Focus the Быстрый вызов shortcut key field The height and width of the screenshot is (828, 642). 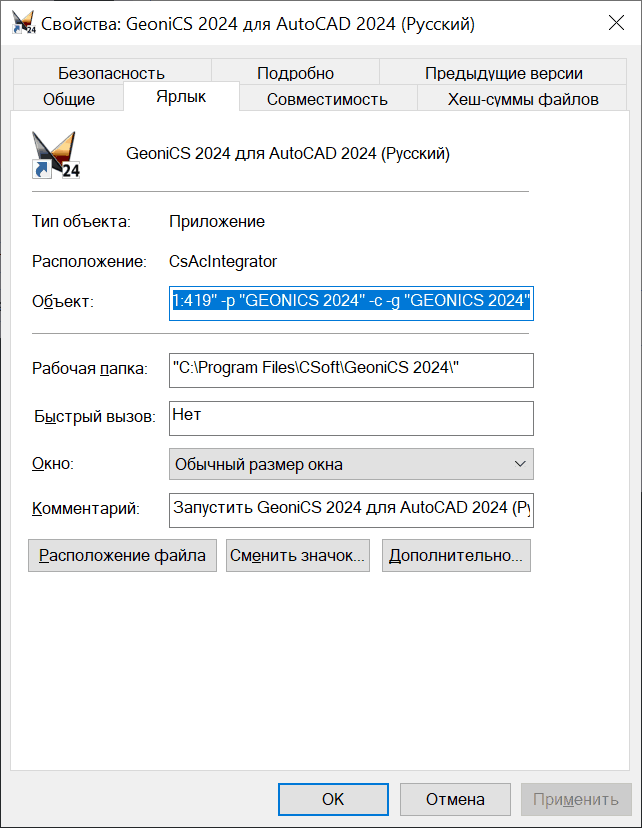[351, 418]
